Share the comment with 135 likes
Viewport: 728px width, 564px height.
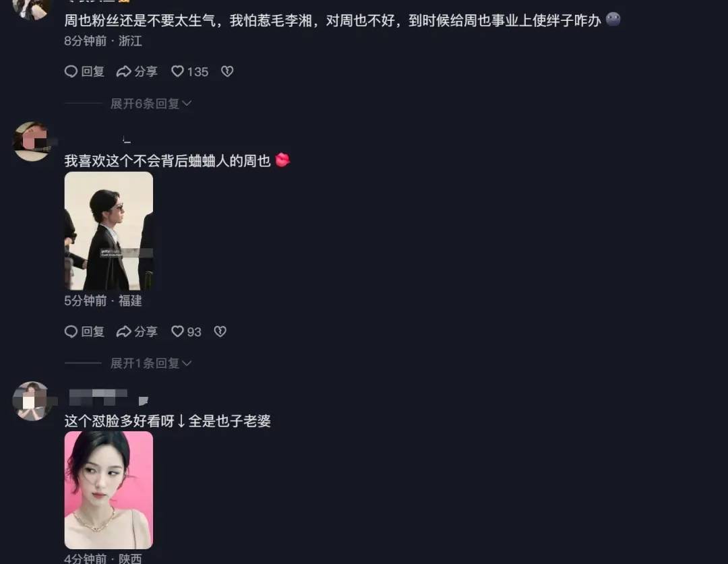coord(136,71)
